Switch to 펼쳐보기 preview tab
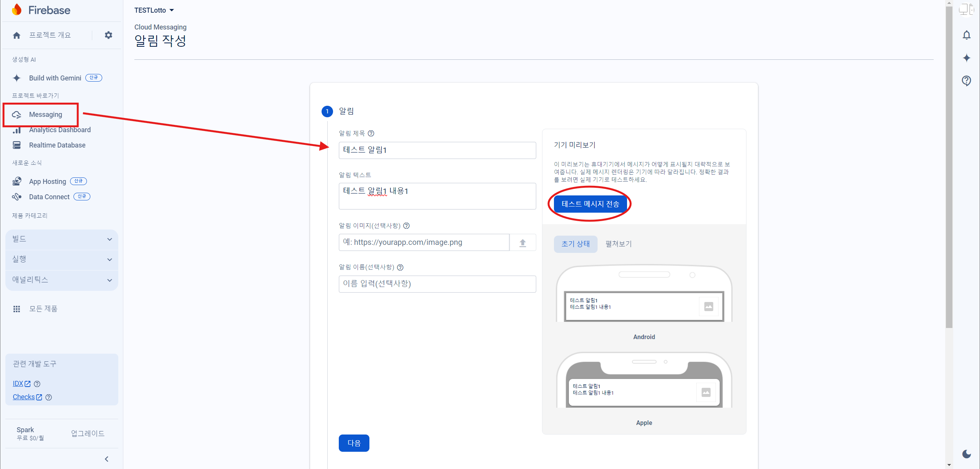The width and height of the screenshot is (980, 469). tap(618, 244)
